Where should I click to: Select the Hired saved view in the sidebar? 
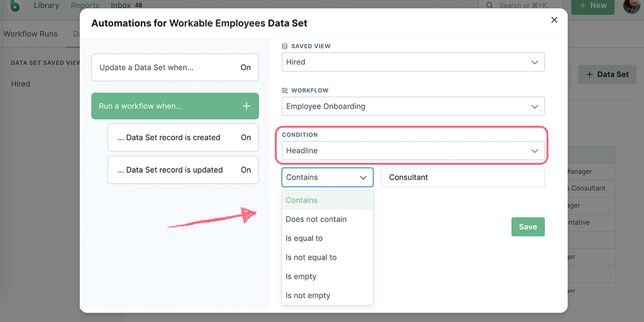tap(21, 84)
